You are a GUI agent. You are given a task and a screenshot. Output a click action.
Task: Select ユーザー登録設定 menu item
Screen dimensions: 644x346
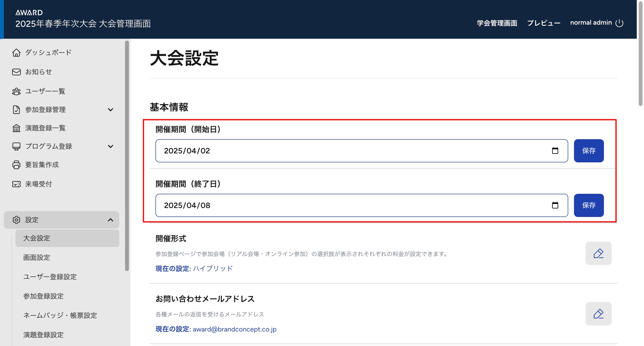50,277
